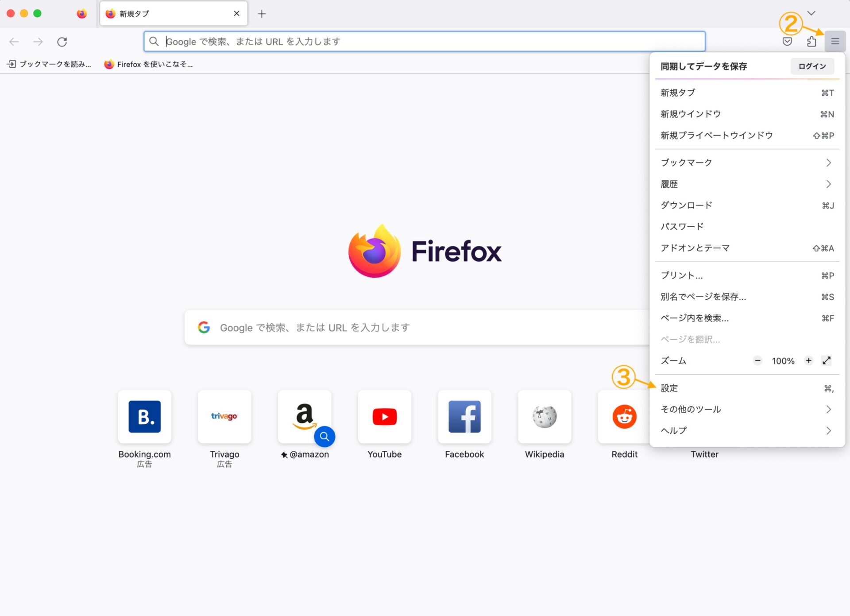
Task: Open 設定 from the menu
Action: tap(747, 388)
